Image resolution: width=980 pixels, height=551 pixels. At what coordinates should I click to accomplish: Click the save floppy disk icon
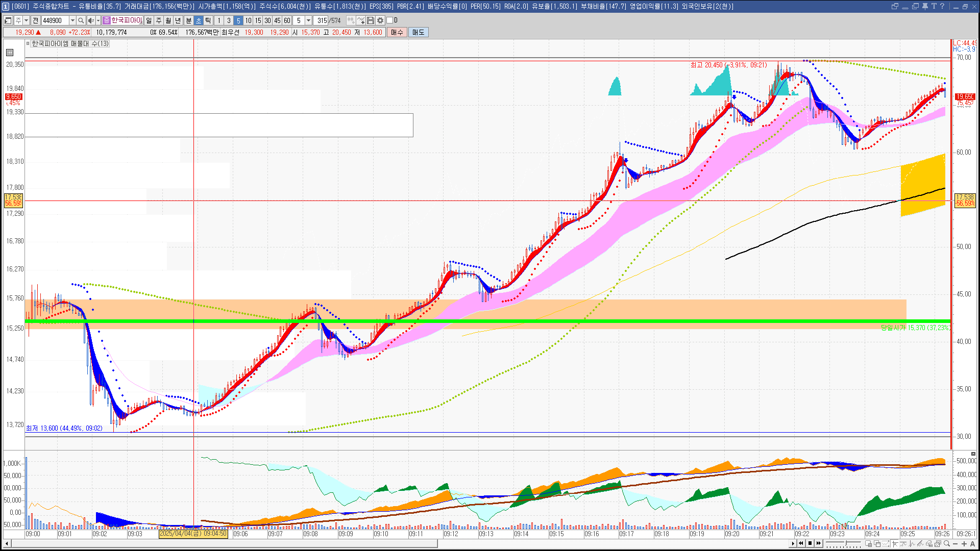pos(371,20)
